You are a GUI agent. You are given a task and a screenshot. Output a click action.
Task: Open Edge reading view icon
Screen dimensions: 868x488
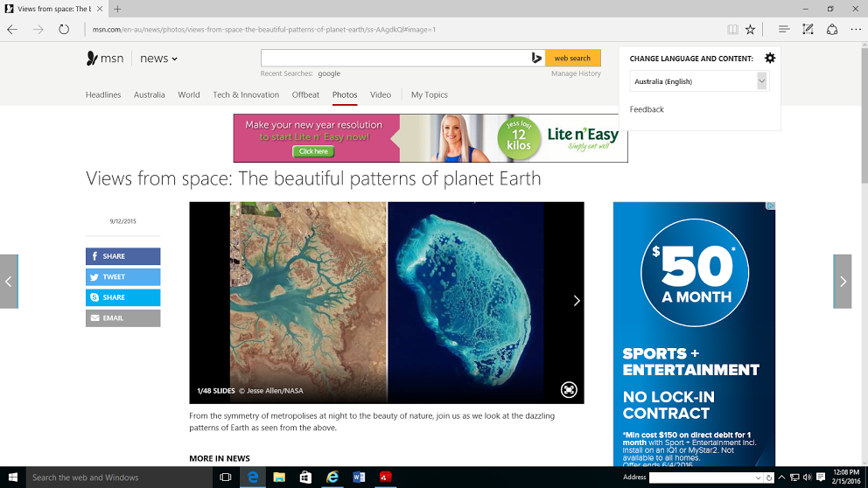732,29
